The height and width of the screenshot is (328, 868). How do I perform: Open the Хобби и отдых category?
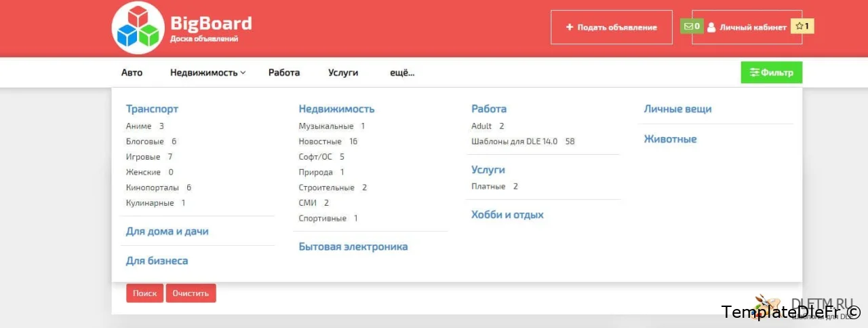[507, 215]
